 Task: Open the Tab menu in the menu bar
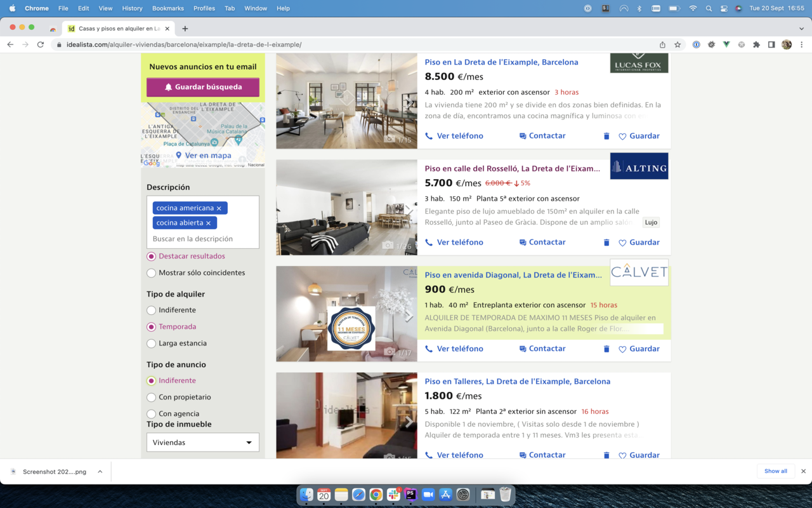click(230, 8)
